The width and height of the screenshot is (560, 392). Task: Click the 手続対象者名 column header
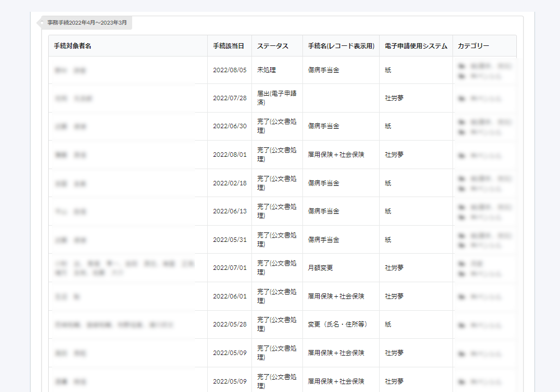[x=73, y=46]
